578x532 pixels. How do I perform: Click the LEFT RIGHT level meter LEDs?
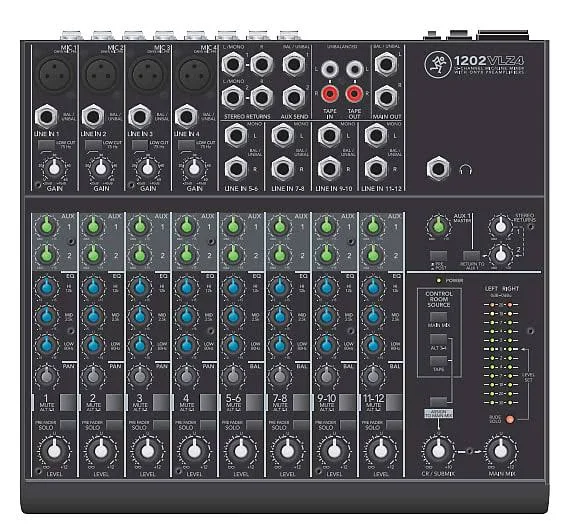click(x=501, y=353)
